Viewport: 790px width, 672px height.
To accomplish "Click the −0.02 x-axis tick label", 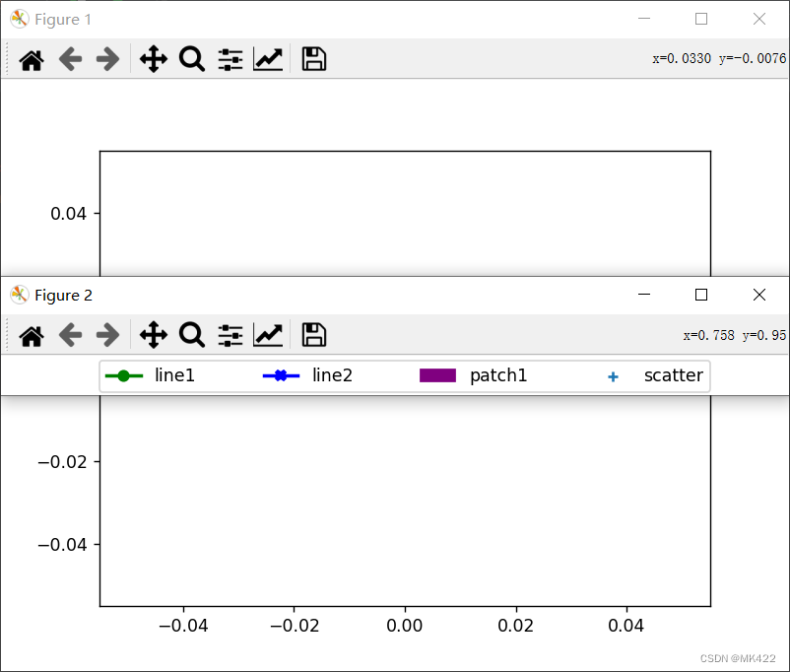I will [295, 626].
